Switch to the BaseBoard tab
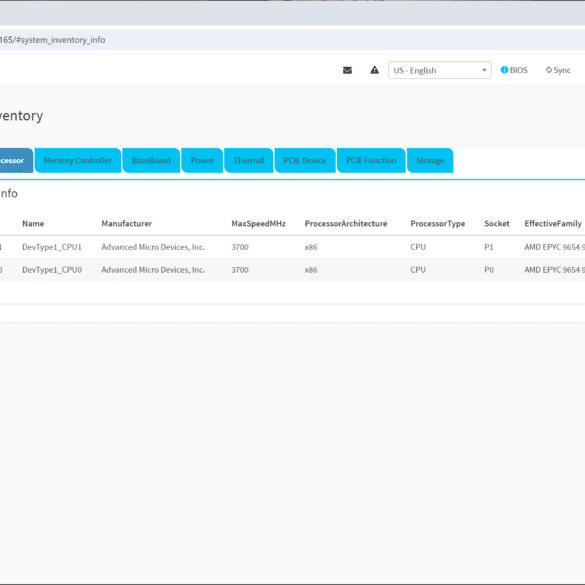Viewport: 585px width, 585px height. pyautogui.click(x=151, y=160)
